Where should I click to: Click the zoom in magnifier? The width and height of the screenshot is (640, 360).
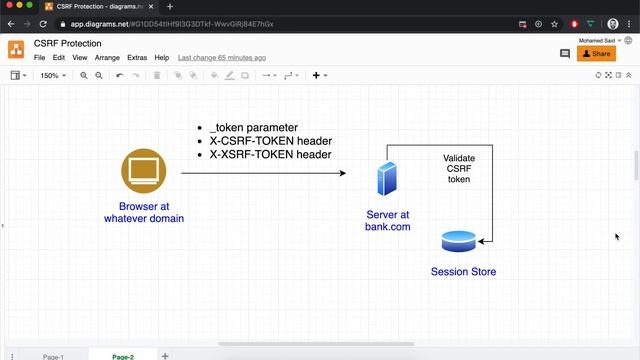(x=84, y=76)
